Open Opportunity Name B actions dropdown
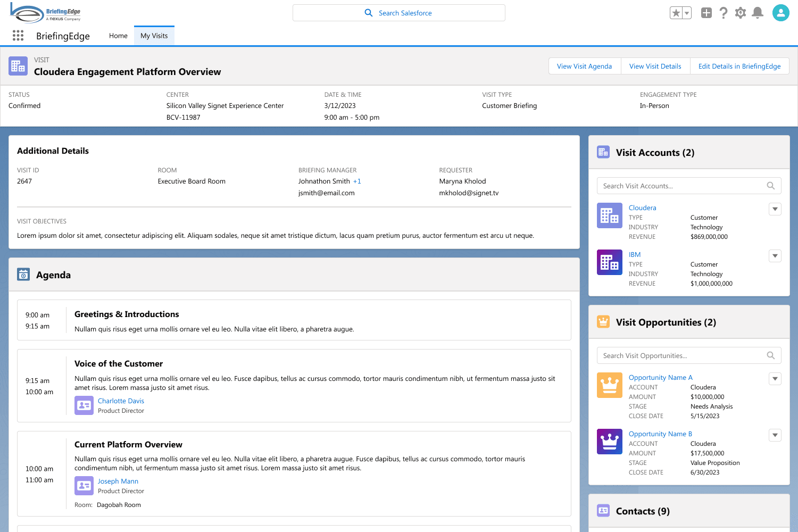798x532 pixels. [775, 435]
